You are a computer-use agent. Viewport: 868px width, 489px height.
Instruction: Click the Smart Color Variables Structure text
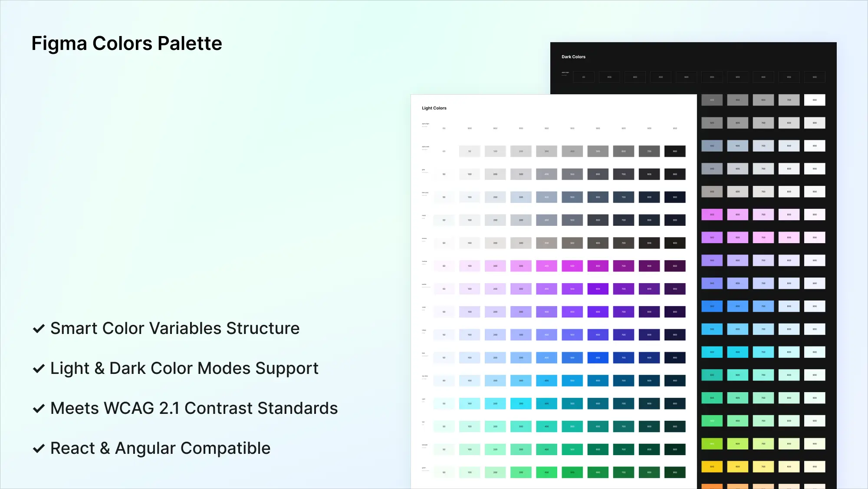(175, 328)
